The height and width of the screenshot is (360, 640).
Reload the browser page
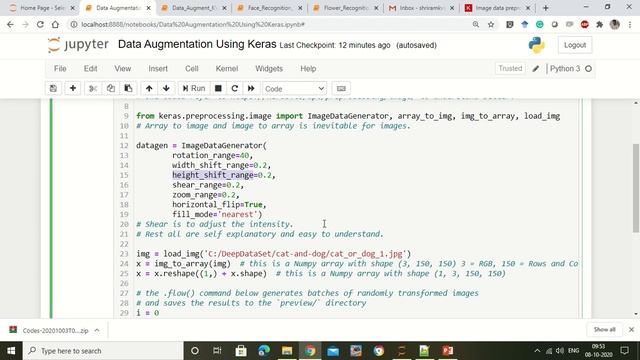tap(40, 24)
